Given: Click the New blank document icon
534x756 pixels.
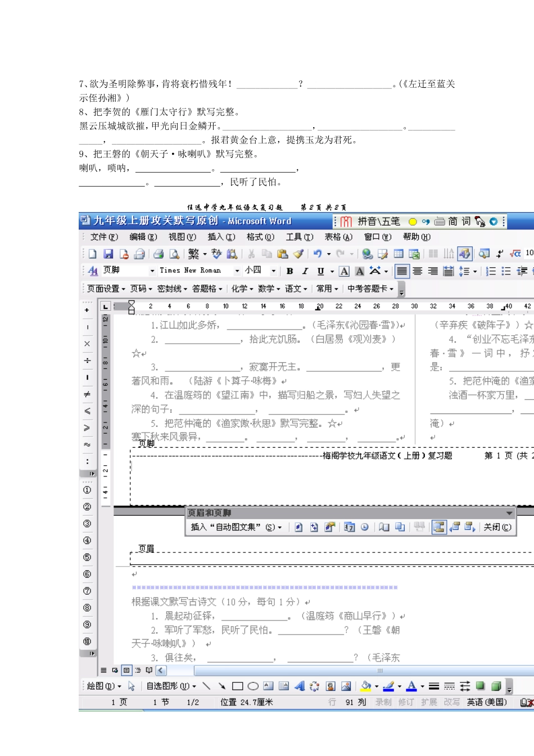Looking at the screenshot, I should 93,254.
